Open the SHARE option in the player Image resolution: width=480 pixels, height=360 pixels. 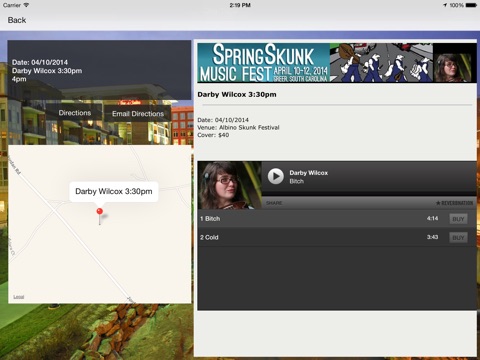(274, 203)
